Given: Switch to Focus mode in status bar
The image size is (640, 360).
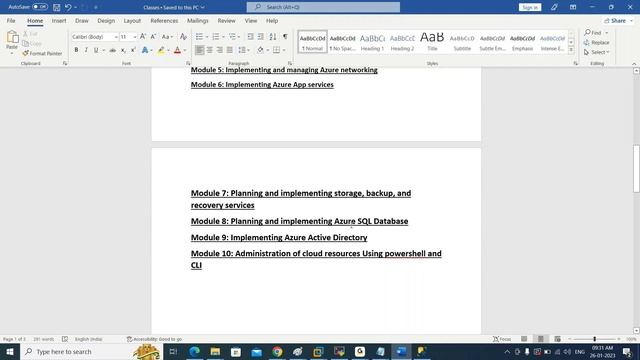Looking at the screenshot, I should tap(502, 339).
